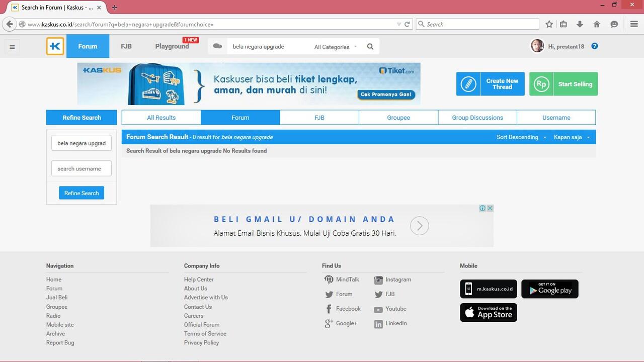Click Twitter bird icon beside Forum
The height and width of the screenshot is (362, 644).
click(x=329, y=295)
